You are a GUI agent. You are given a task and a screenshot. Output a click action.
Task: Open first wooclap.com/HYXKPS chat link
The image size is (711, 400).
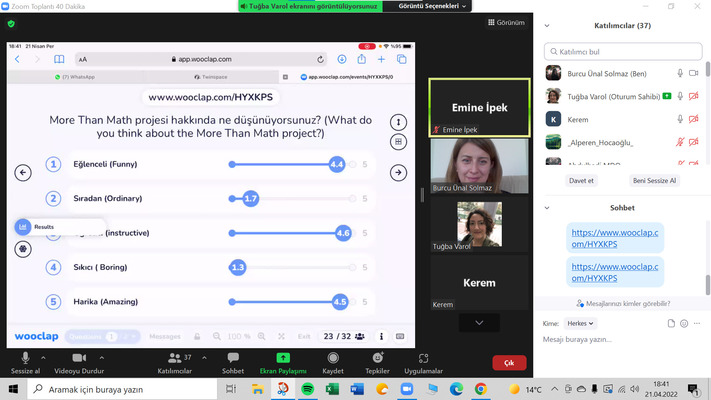[615, 238]
